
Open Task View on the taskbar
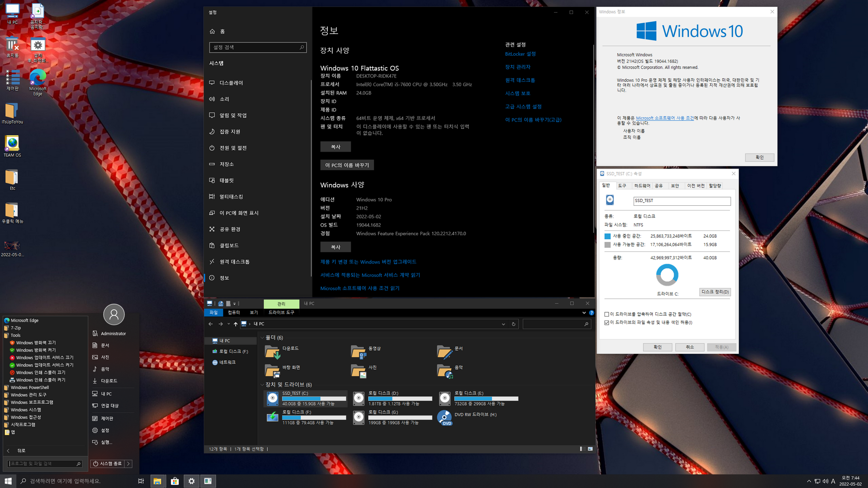(x=141, y=481)
